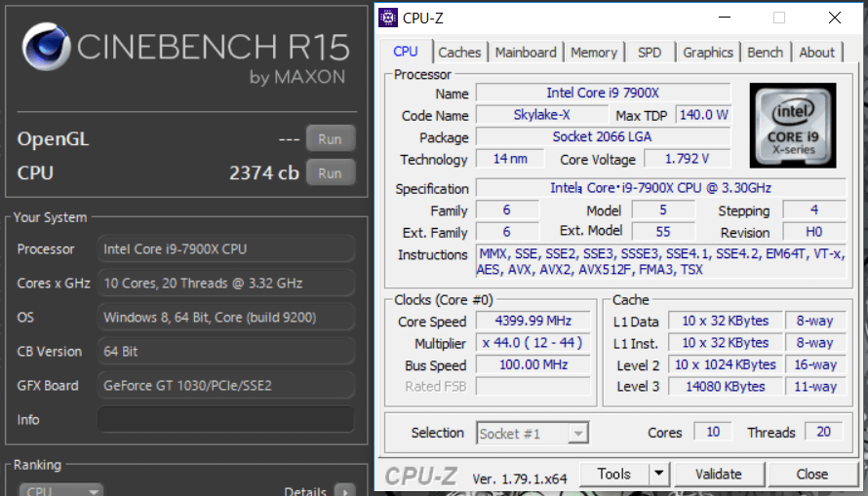The width and height of the screenshot is (868, 496).
Task: Switch to the Bench tab
Action: pyautogui.click(x=765, y=53)
